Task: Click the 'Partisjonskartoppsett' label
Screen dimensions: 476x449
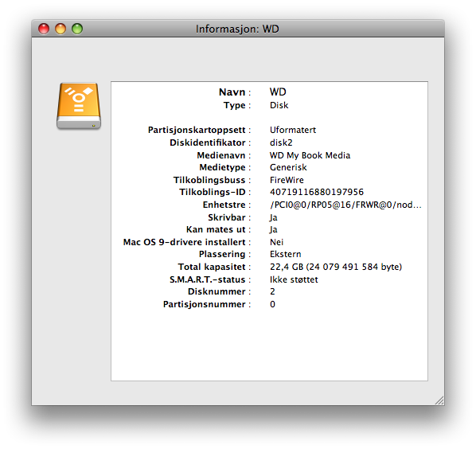Action: pos(197,130)
